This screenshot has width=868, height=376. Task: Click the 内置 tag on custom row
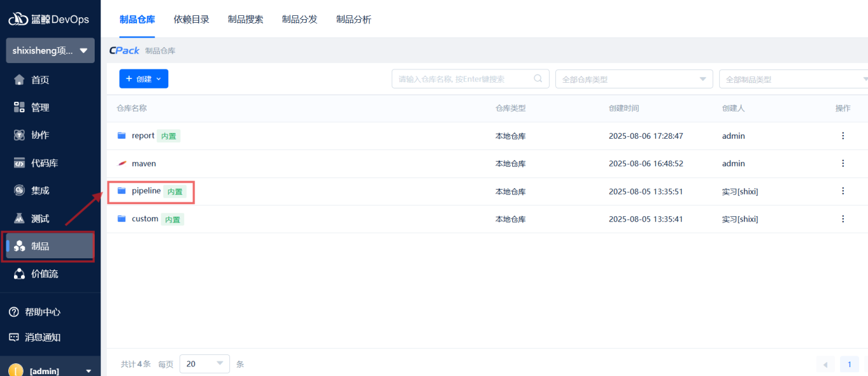tap(172, 219)
